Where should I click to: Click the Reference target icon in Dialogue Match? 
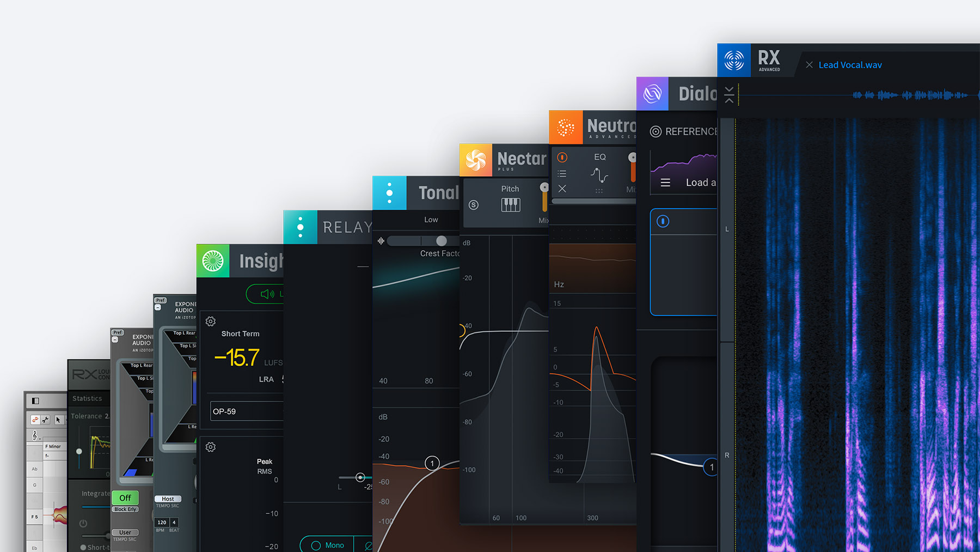(x=656, y=131)
